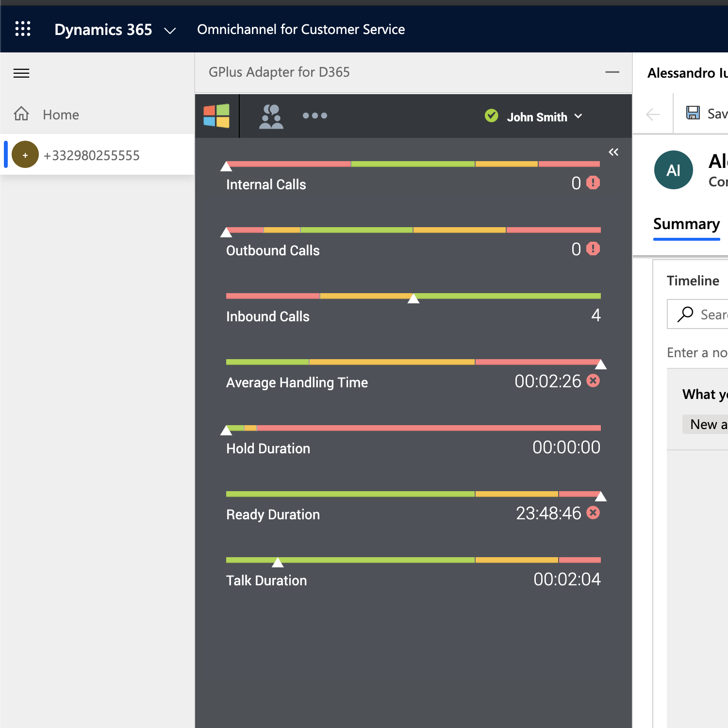Click the Inbound Calls gauge marker
Viewport: 728px width, 728px height.
point(414,298)
